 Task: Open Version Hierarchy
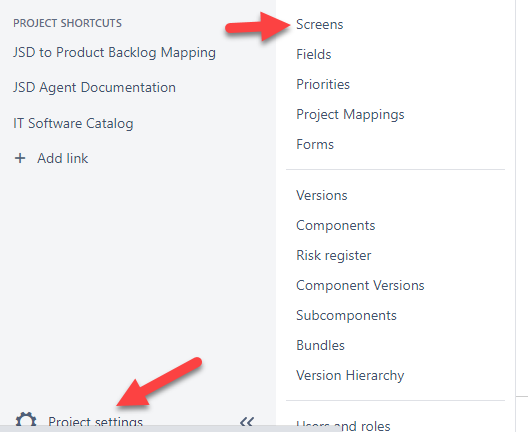[x=350, y=375]
